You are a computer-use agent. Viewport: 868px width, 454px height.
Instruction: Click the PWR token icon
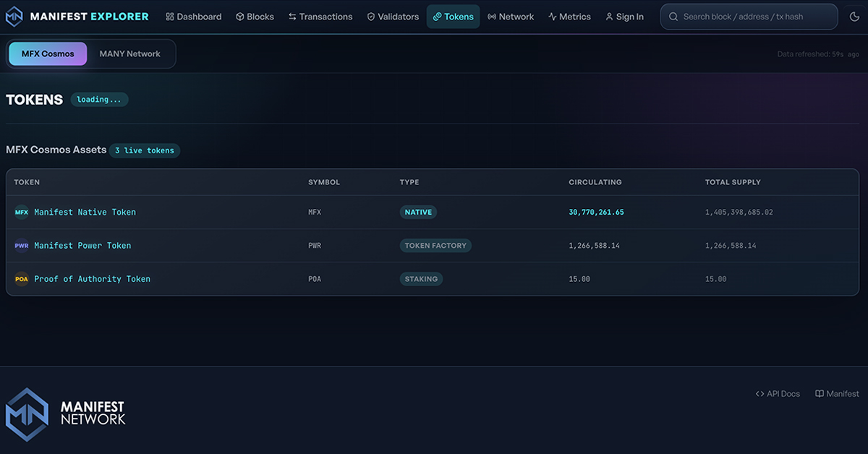[22, 246]
